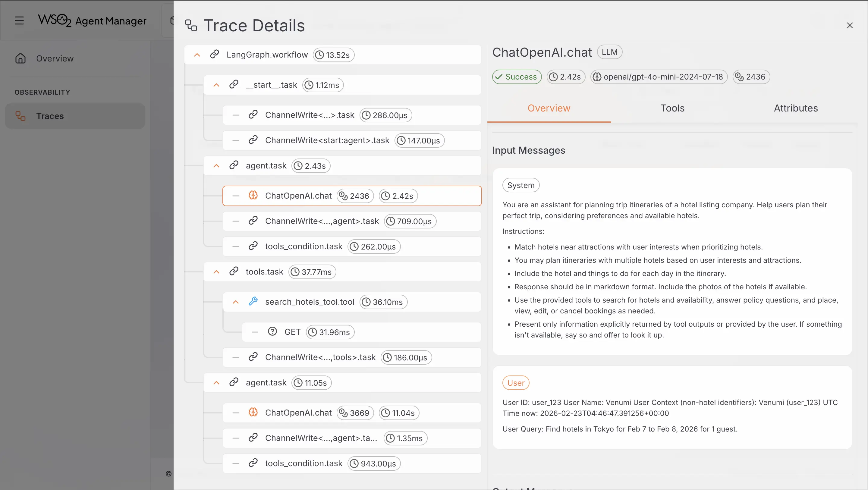868x490 pixels.
Task: Select the tools_condition.task 262.00µs span
Action: coord(303,246)
